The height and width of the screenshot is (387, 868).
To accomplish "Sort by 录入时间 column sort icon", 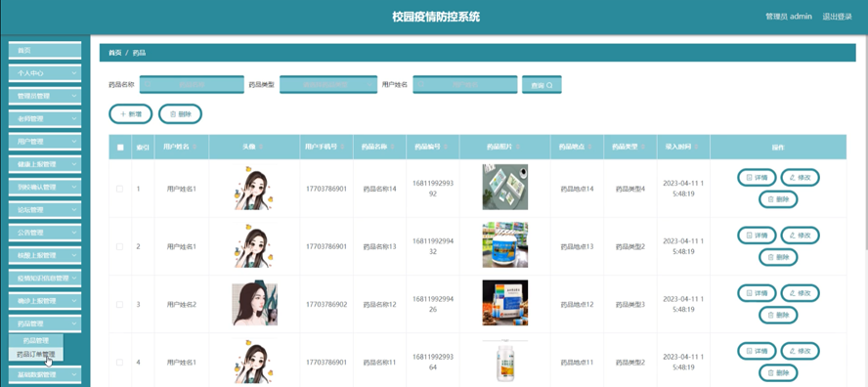I will pos(696,148).
